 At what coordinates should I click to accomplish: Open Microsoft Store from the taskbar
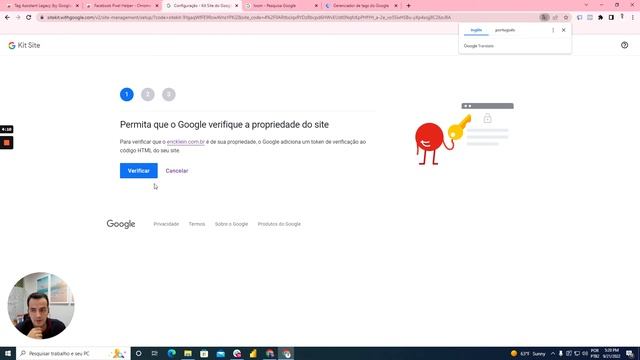(204, 353)
